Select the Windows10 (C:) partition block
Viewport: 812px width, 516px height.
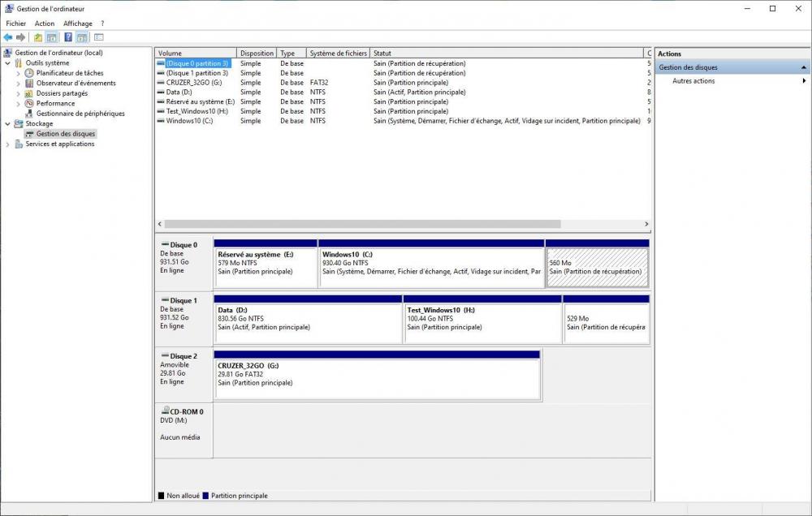[430, 268]
